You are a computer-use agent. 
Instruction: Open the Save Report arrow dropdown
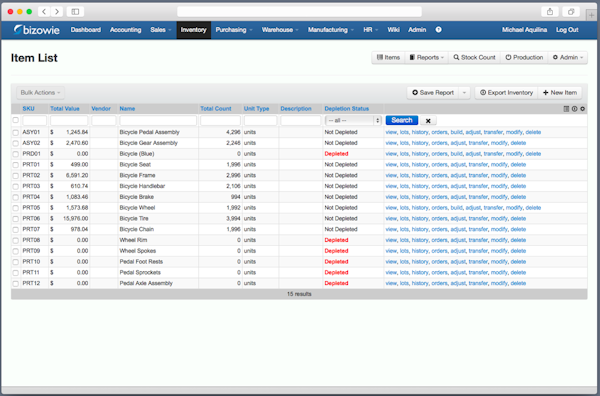click(x=464, y=93)
